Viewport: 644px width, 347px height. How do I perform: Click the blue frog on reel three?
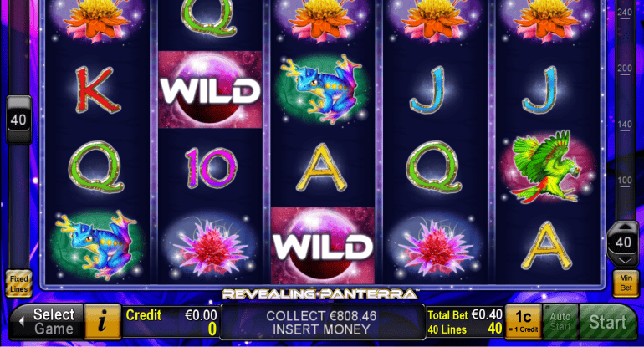(323, 89)
